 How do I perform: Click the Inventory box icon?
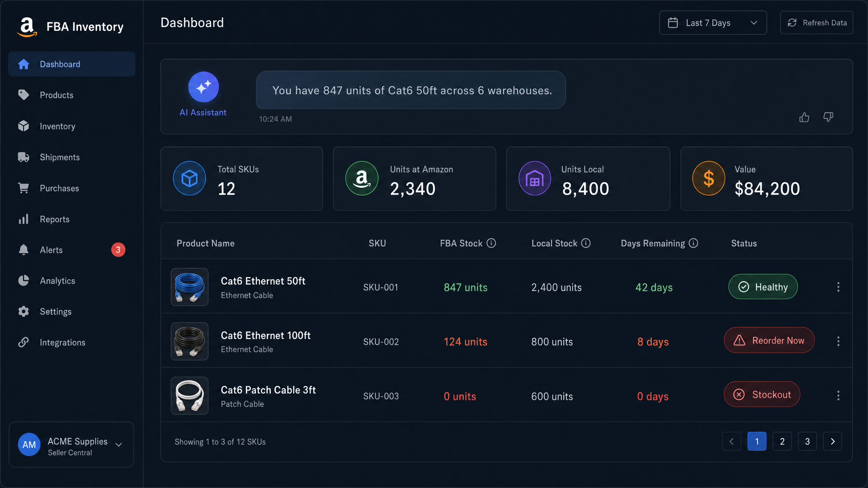click(24, 126)
